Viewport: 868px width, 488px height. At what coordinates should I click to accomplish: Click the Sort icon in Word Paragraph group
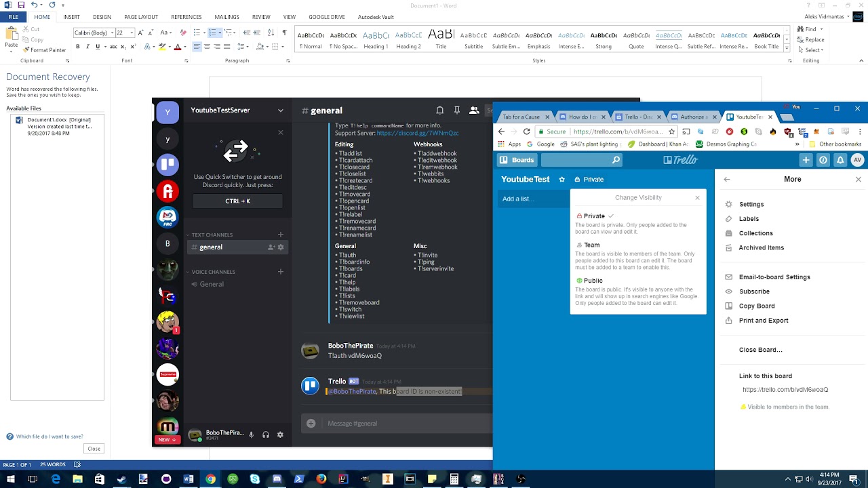(271, 33)
